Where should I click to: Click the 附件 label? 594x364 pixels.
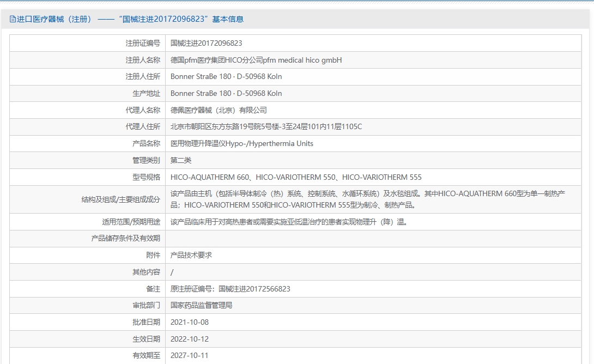tap(153, 255)
